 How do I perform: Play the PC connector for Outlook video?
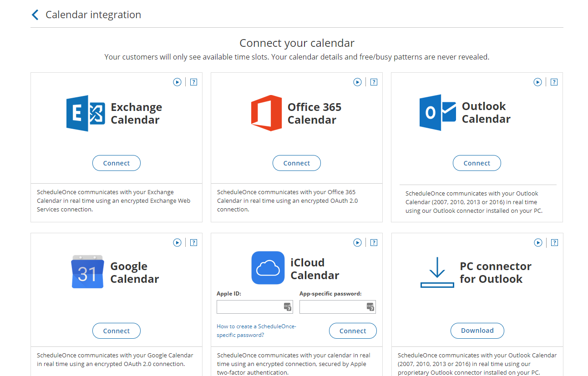tap(538, 243)
